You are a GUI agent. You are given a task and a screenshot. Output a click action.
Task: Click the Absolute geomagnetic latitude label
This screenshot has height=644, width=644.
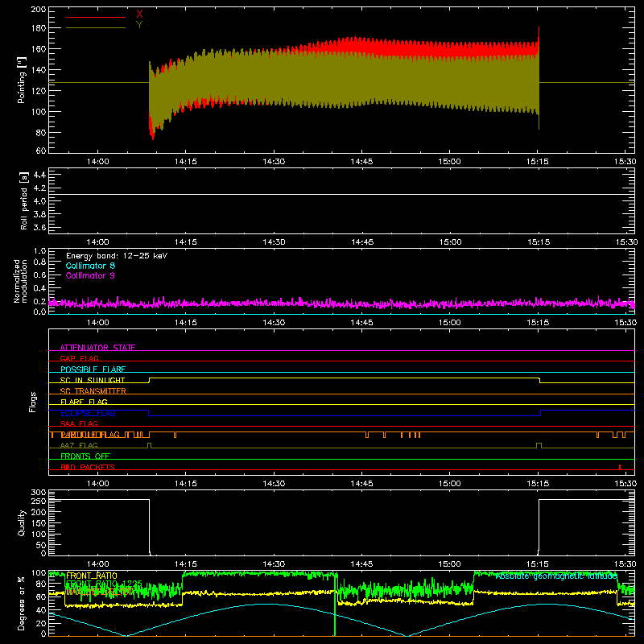point(556,576)
